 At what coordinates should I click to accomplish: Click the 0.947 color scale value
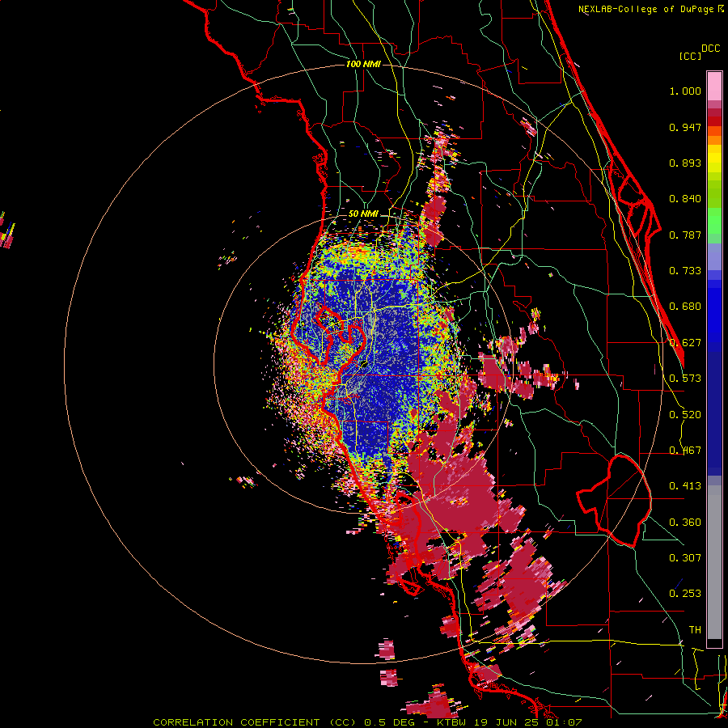click(x=685, y=127)
